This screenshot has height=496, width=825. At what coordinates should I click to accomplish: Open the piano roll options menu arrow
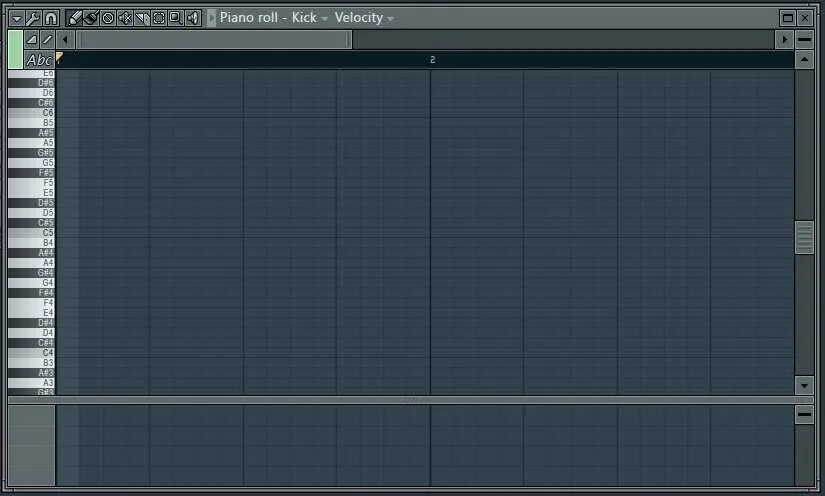16,18
